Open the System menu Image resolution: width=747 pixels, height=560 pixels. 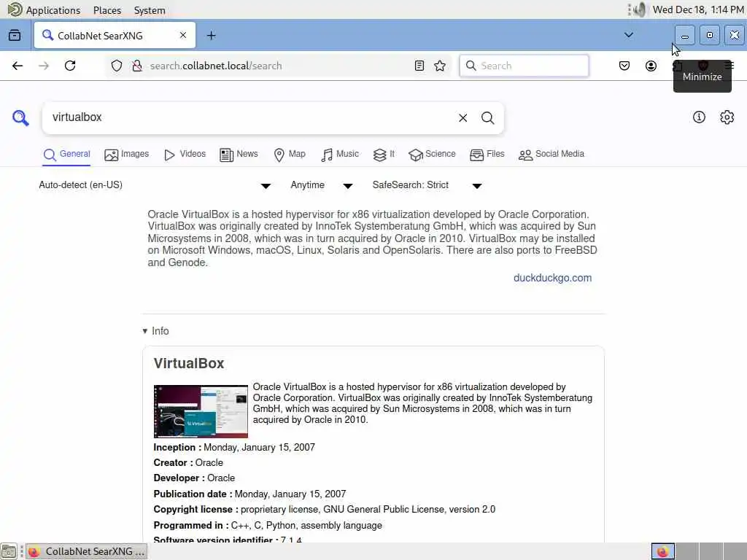150,10
